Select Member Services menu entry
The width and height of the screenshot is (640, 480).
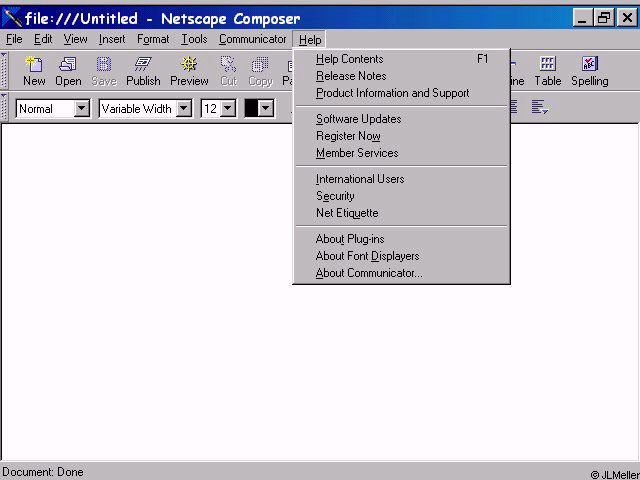pyautogui.click(x=402, y=153)
